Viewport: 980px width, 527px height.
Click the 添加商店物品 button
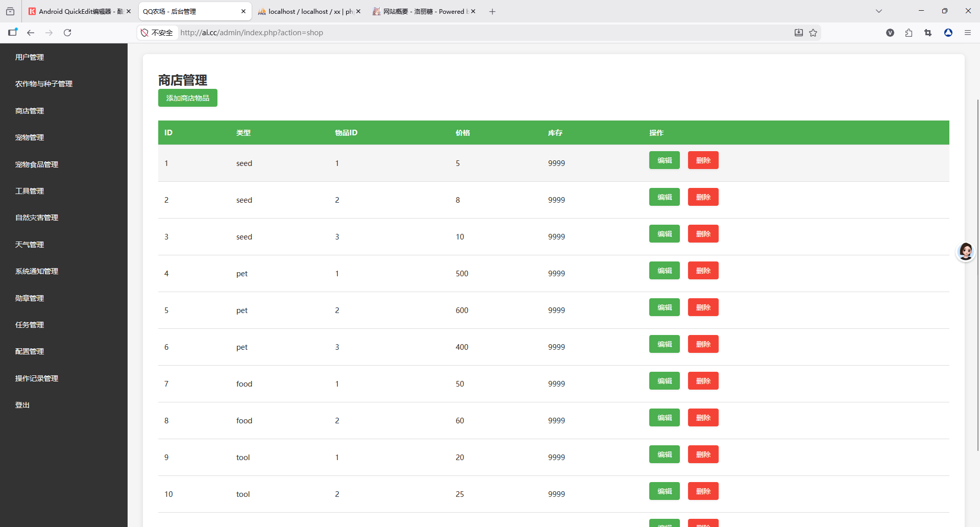click(x=187, y=98)
